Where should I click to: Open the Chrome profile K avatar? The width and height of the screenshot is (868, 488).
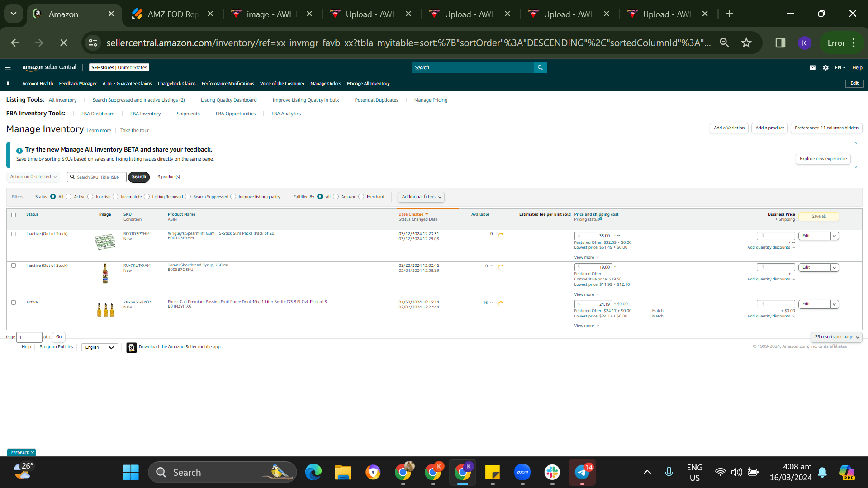click(x=804, y=43)
